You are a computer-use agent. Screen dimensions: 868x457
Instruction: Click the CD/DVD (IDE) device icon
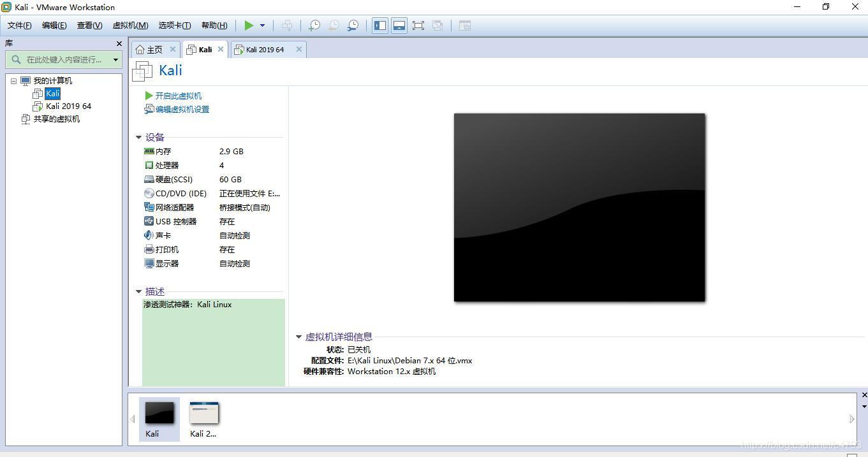coord(149,194)
